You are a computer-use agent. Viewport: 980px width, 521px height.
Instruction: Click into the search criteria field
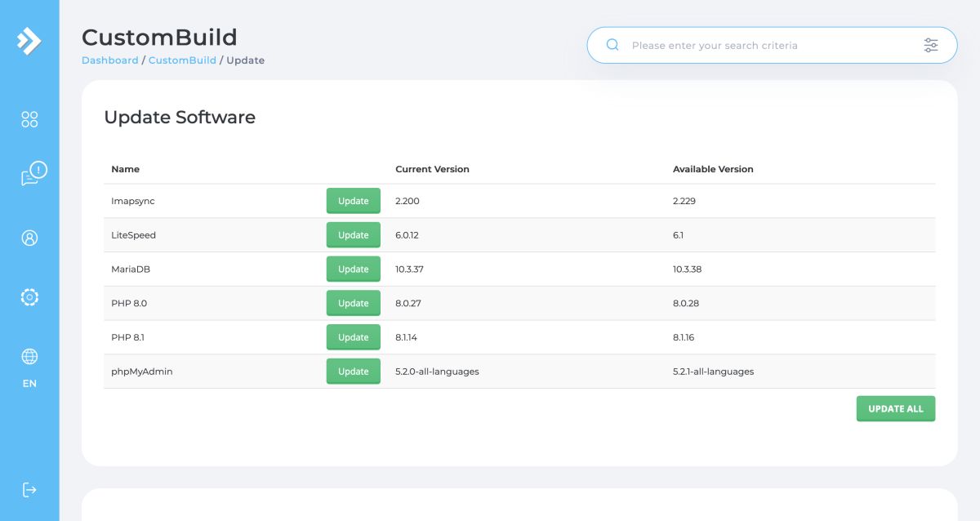(x=768, y=45)
